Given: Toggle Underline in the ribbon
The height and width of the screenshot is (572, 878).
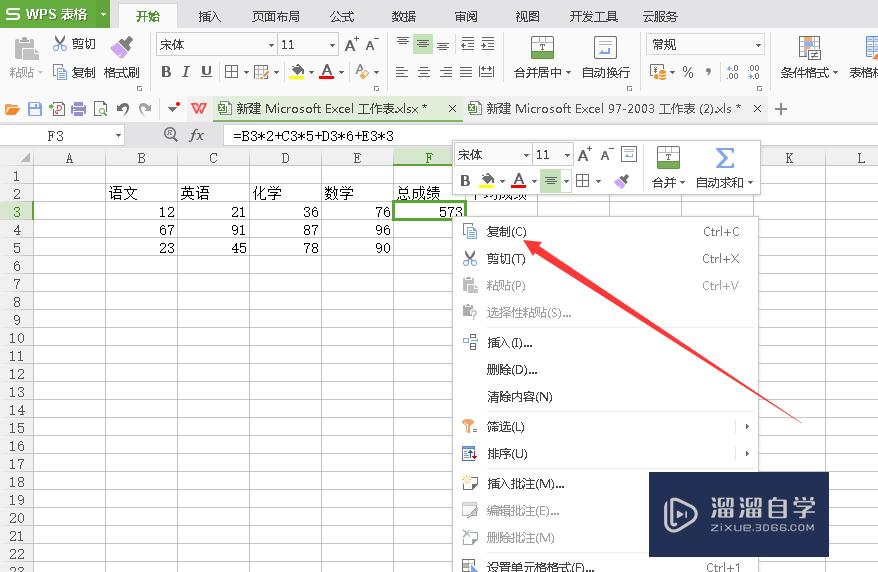Looking at the screenshot, I should (x=206, y=72).
